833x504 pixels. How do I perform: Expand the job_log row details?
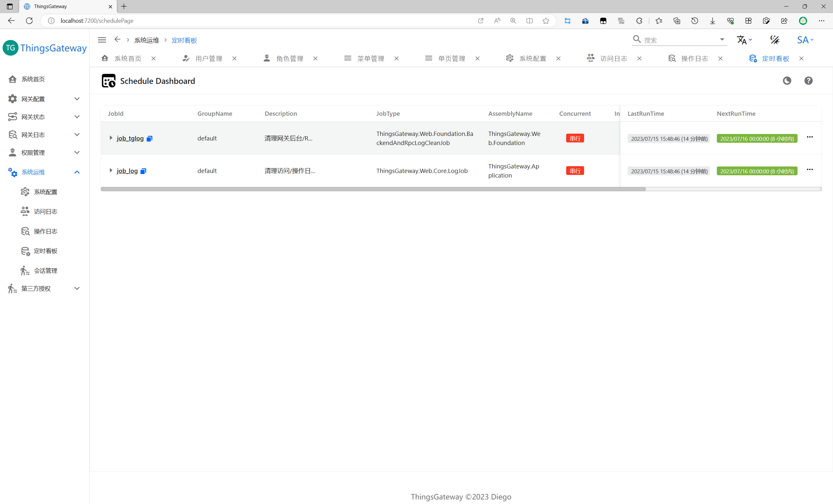tap(111, 170)
